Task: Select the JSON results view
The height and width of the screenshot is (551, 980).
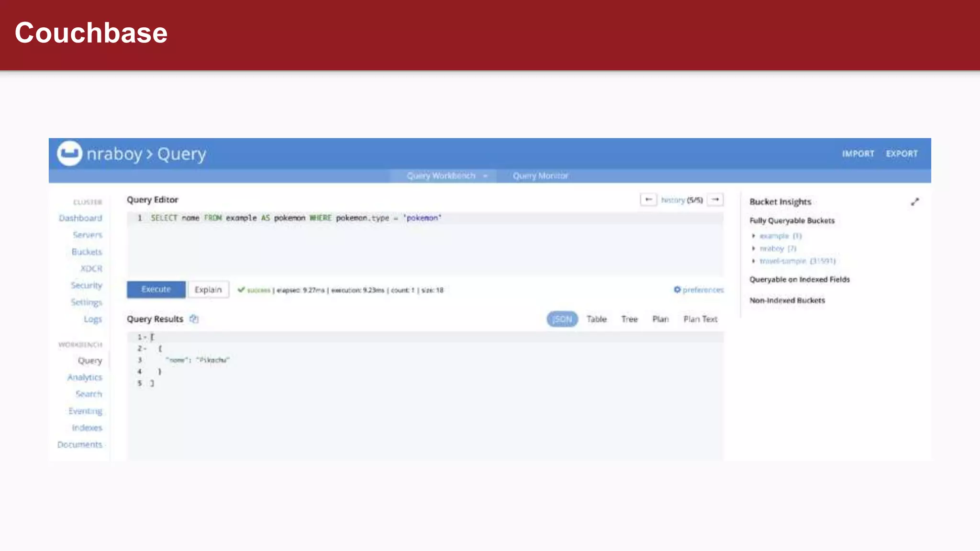Action: pyautogui.click(x=562, y=319)
